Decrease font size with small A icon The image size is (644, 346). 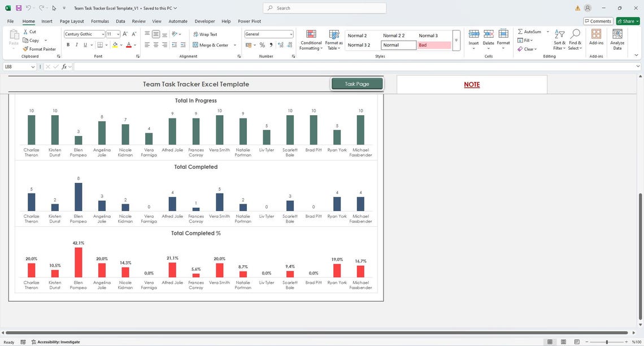134,34
